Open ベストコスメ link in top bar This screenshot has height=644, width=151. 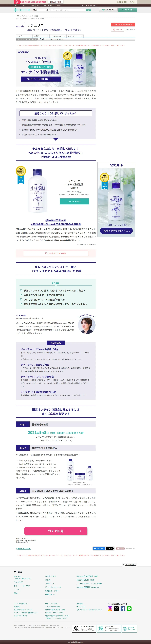(92, 5)
